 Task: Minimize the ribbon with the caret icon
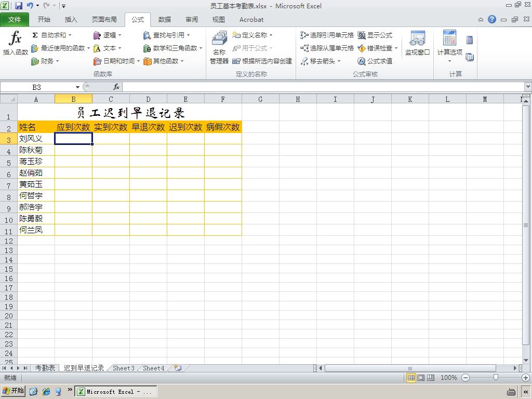click(x=481, y=20)
